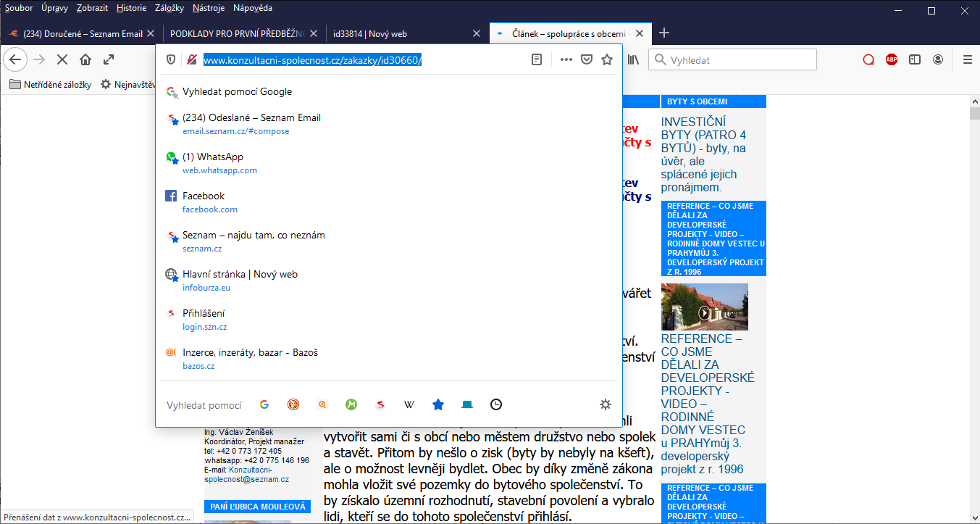The width and height of the screenshot is (980, 524).
Task: Search using the Wikipedia engine icon
Action: tap(409, 405)
